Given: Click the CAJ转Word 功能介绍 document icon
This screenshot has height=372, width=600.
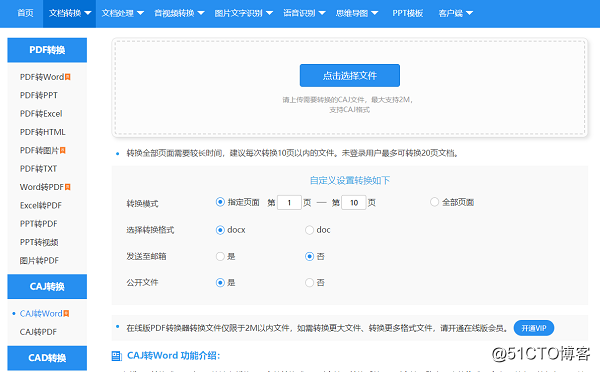Looking at the screenshot, I should [x=117, y=356].
